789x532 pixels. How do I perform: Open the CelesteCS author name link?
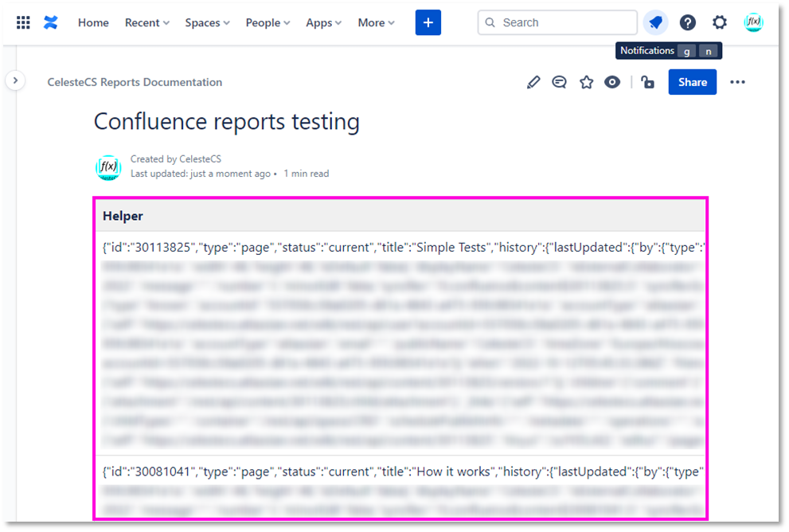point(200,159)
